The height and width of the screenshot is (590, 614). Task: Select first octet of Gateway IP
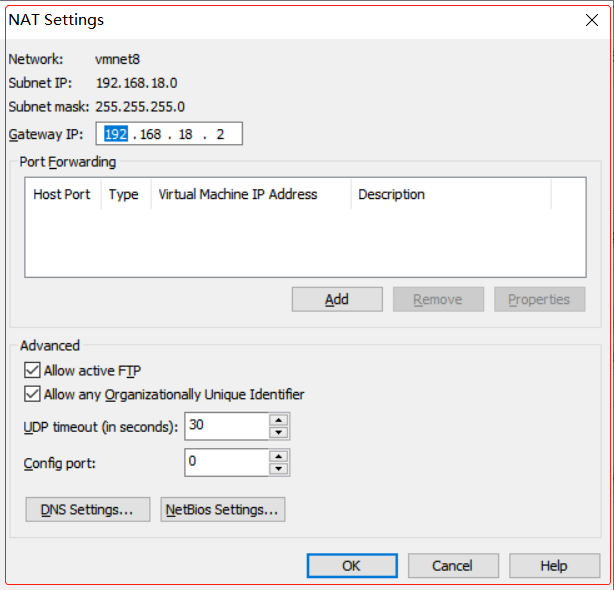[115, 134]
